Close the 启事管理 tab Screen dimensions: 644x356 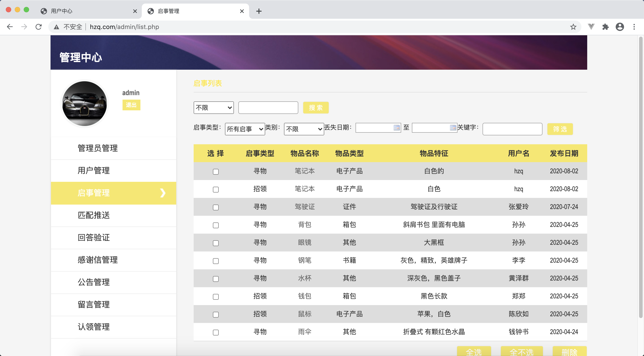(242, 11)
